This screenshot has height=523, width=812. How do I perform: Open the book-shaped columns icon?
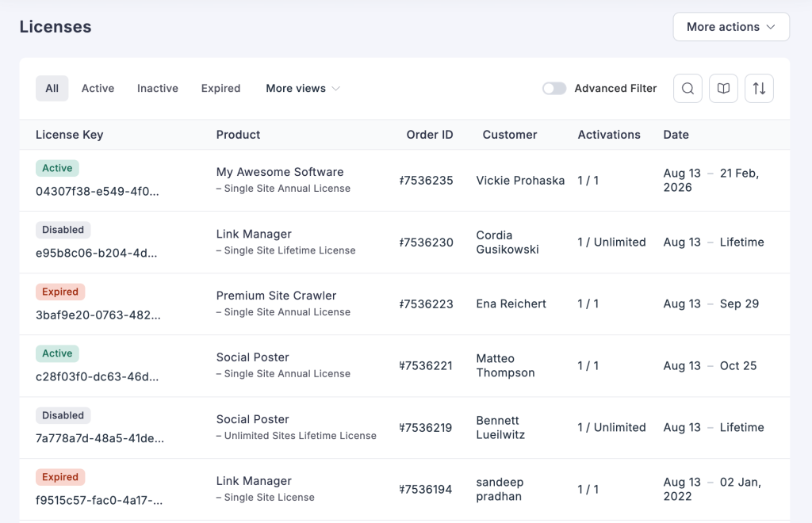click(x=723, y=89)
